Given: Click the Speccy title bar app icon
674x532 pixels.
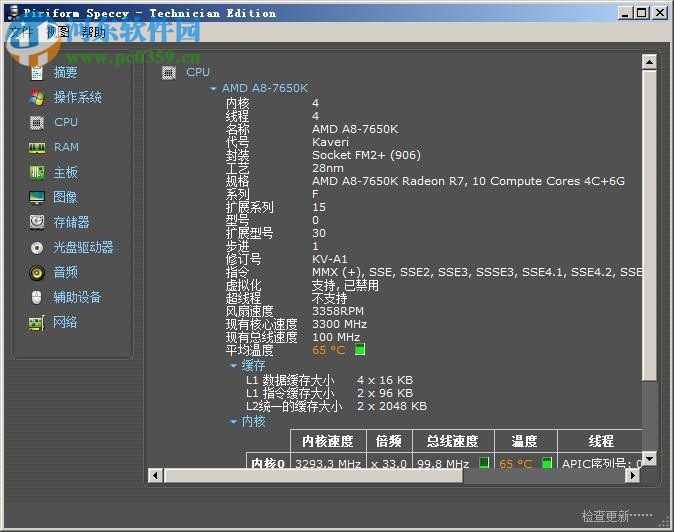Looking at the screenshot, I should [x=13, y=12].
